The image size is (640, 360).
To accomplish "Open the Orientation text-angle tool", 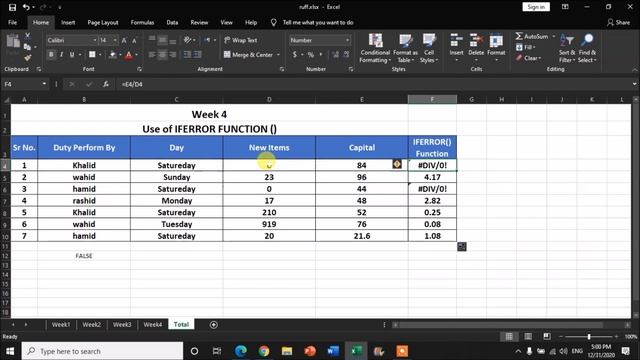I will (x=187, y=40).
